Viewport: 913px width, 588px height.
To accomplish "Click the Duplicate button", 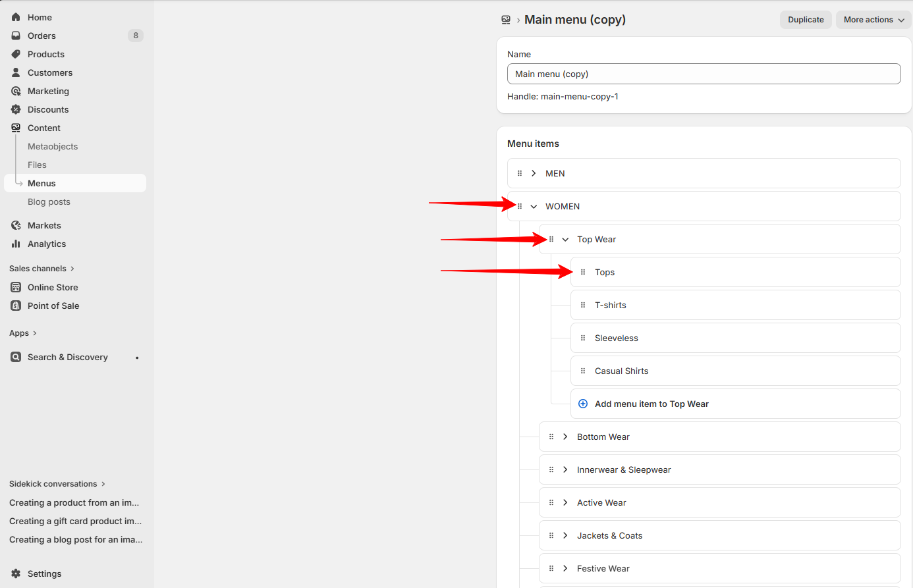I will pyautogui.click(x=806, y=20).
